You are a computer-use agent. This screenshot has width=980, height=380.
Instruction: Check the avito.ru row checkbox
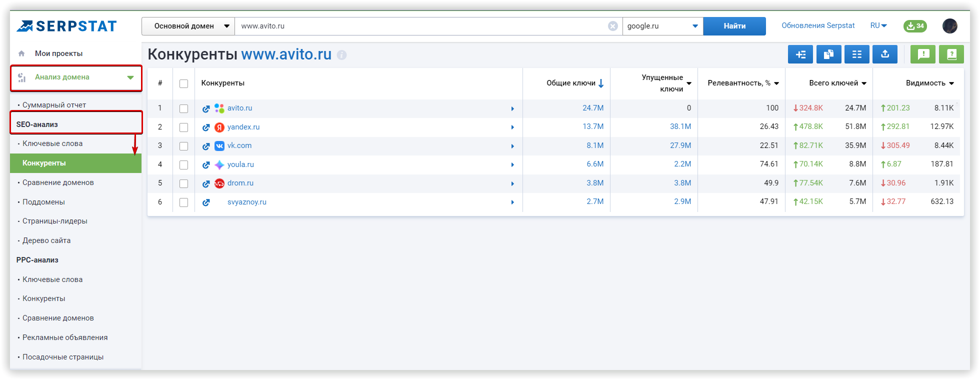click(184, 108)
